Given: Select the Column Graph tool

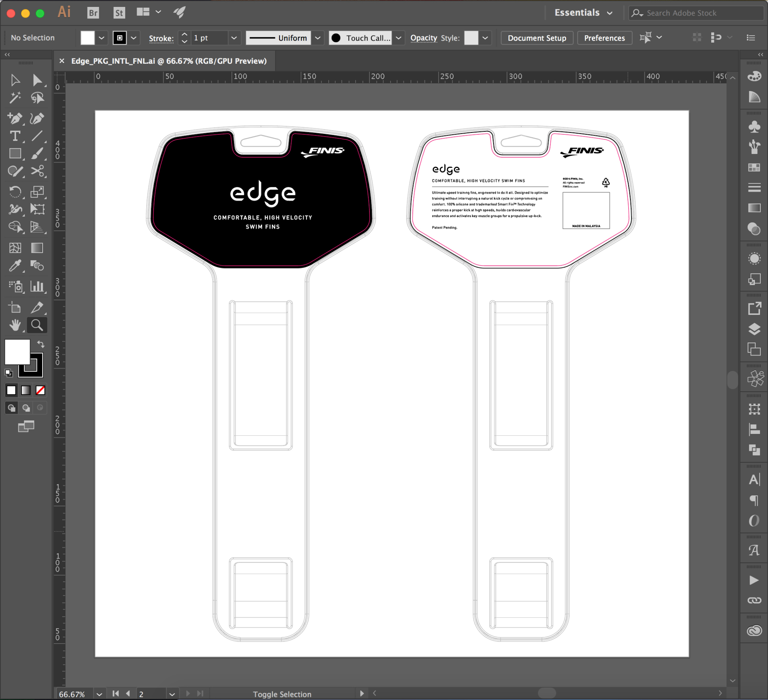Looking at the screenshot, I should click(x=37, y=286).
